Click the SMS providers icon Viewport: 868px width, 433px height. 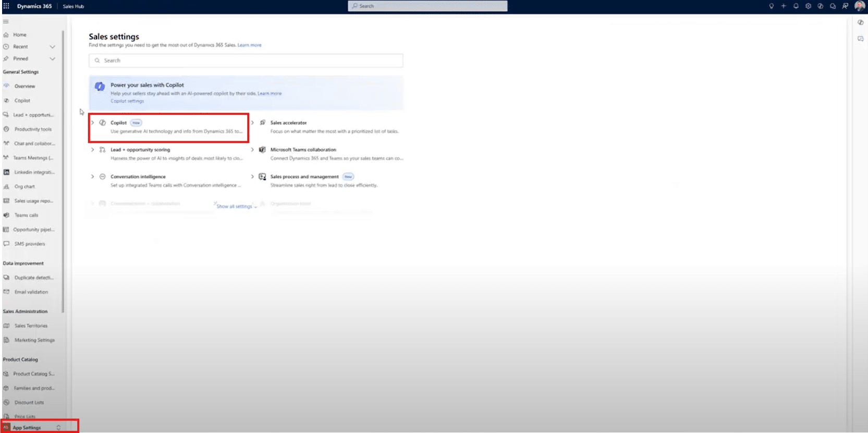(x=6, y=244)
